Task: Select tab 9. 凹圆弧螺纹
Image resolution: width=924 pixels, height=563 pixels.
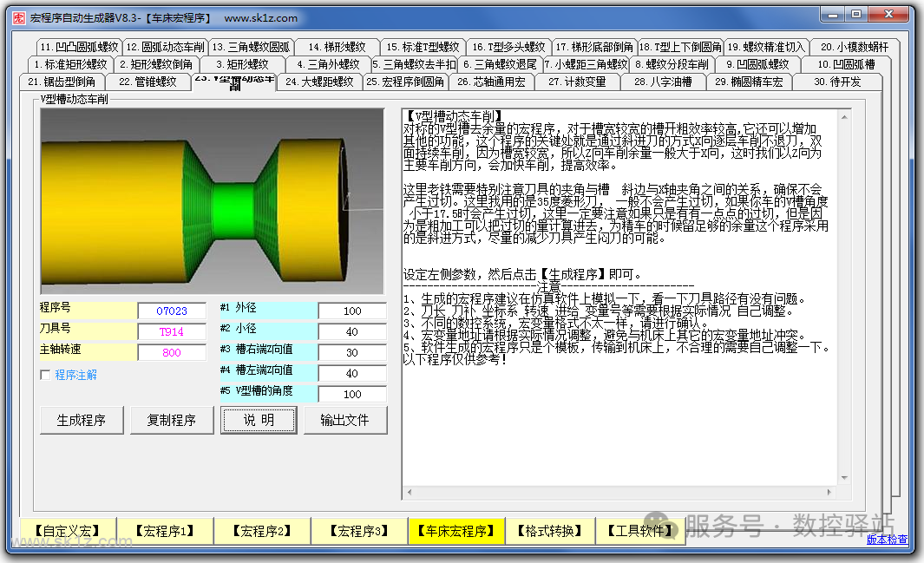Action: [x=757, y=64]
